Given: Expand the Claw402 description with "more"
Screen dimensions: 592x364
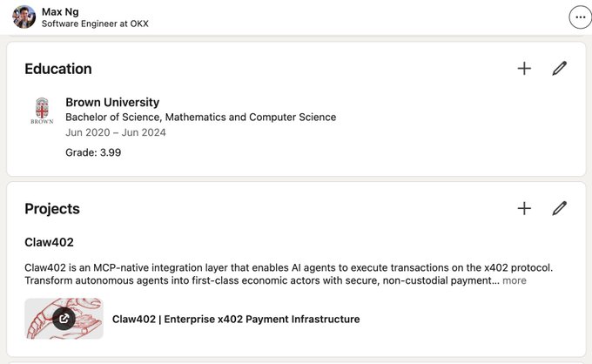Looking at the screenshot, I should (514, 280).
